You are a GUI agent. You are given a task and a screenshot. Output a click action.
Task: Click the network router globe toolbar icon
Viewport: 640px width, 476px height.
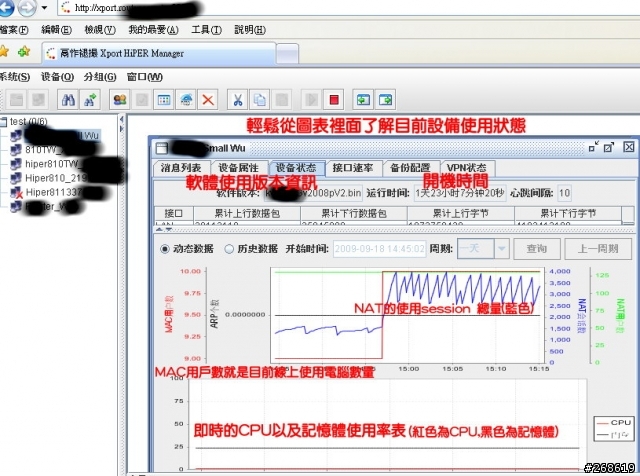point(186,100)
